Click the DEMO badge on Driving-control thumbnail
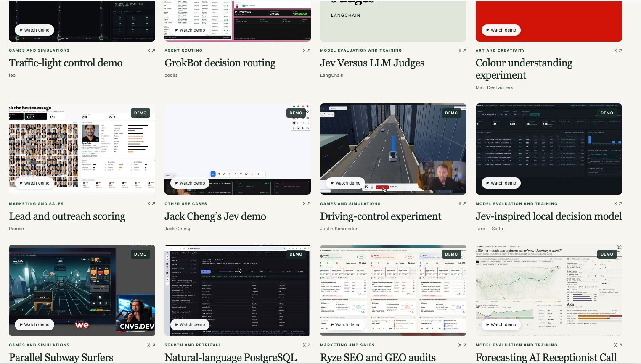 (x=451, y=113)
